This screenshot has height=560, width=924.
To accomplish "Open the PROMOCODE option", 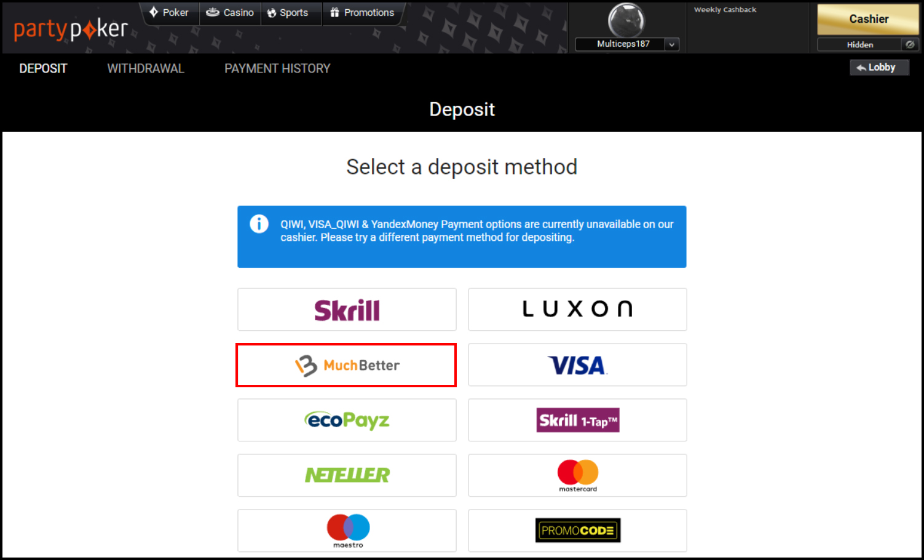I will [577, 531].
